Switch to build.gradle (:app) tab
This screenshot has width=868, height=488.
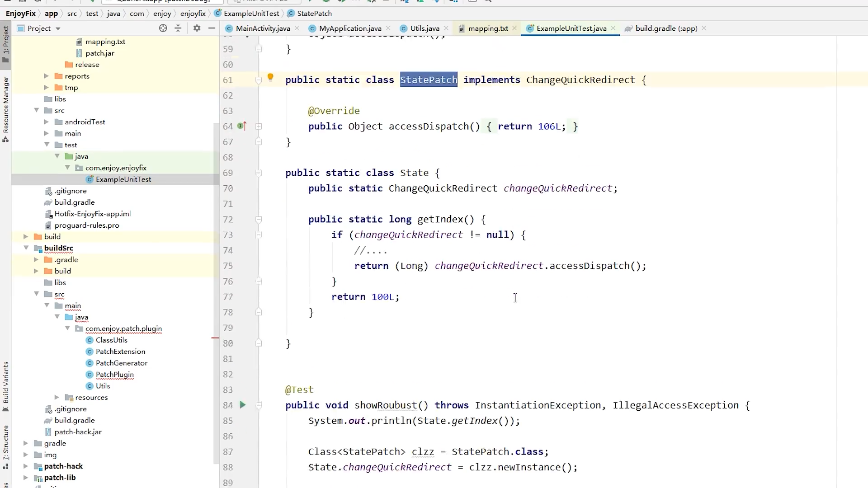tap(666, 28)
